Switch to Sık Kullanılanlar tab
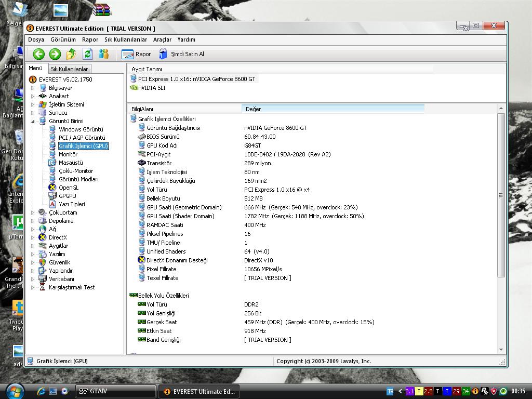 69,69
